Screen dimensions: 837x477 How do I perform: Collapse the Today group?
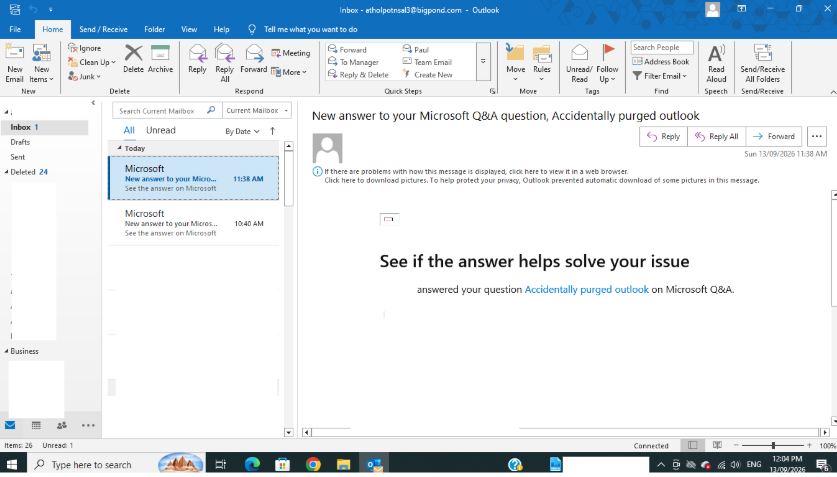tap(120, 148)
